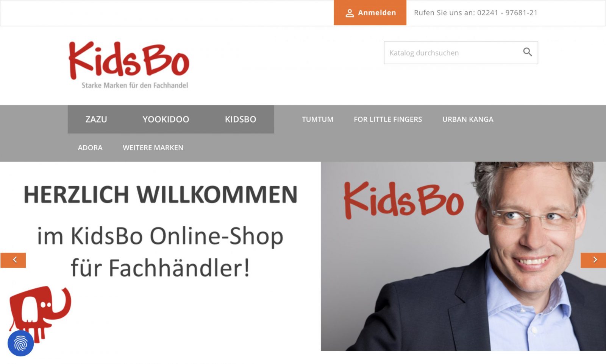Image resolution: width=606 pixels, height=364 pixels.
Task: Go to the previous carousel slide
Action: tap(13, 260)
